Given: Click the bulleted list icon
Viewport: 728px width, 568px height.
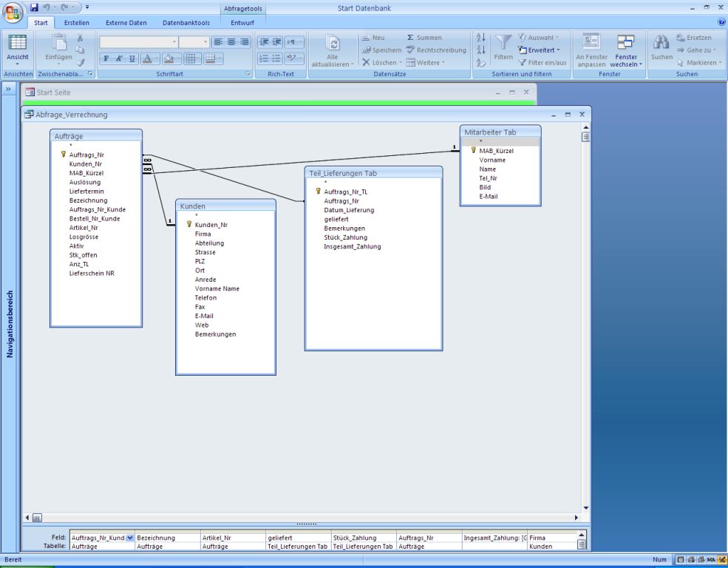Looking at the screenshot, I should 276,58.
